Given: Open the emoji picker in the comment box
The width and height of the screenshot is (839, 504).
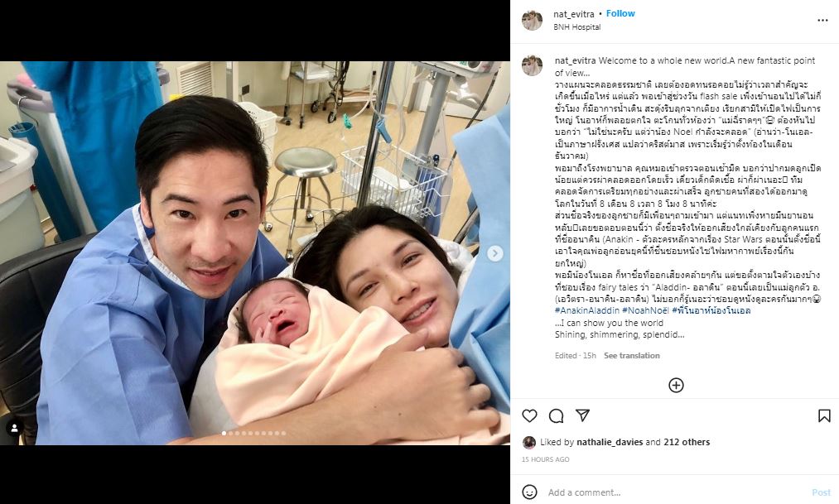Looking at the screenshot, I should point(529,492).
